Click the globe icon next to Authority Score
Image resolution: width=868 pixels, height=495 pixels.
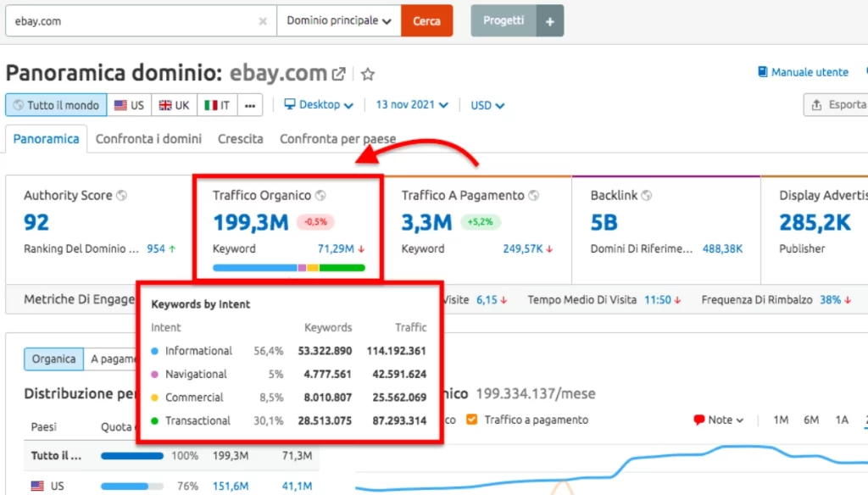[x=122, y=194]
